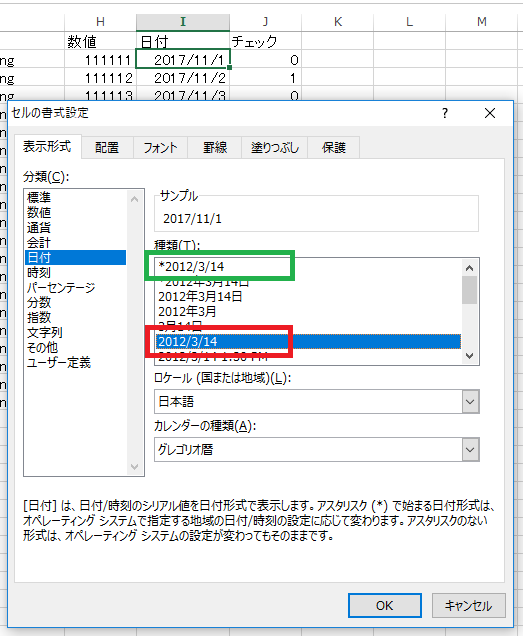Select column J header
This screenshot has height=636, width=523.
[265, 21]
